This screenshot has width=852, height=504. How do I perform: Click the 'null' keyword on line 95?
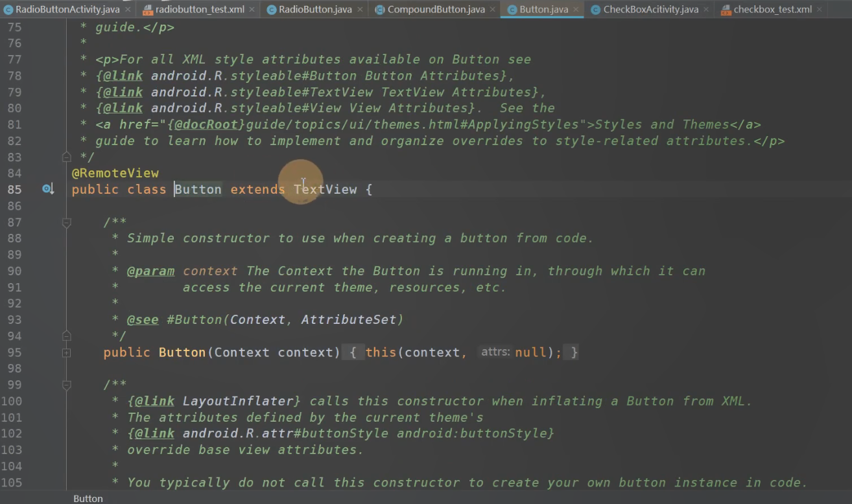[x=530, y=352]
